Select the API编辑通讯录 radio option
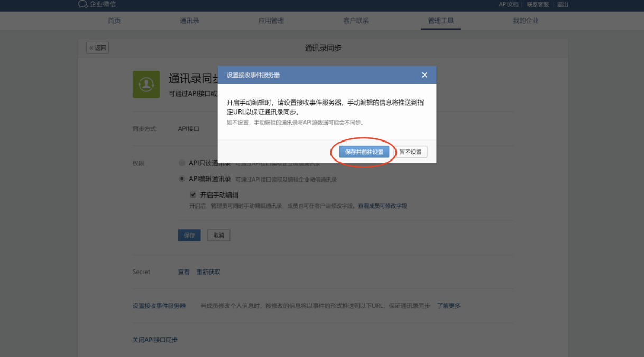This screenshot has height=357, width=644. [182, 179]
